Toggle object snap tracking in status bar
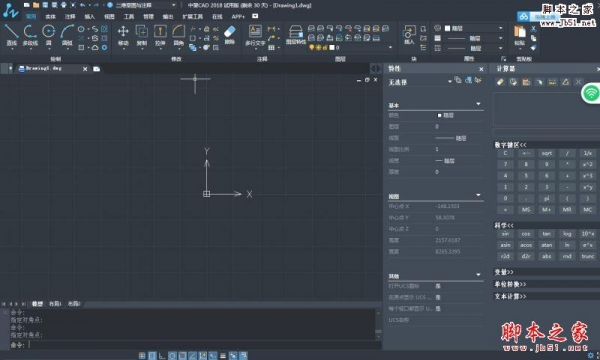 pos(192,356)
